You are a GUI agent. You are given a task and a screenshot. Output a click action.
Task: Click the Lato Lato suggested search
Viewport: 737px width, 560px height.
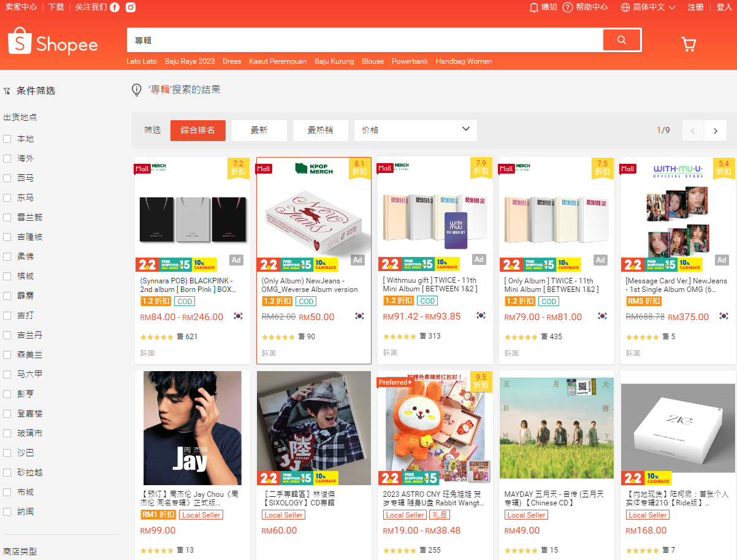tap(142, 61)
